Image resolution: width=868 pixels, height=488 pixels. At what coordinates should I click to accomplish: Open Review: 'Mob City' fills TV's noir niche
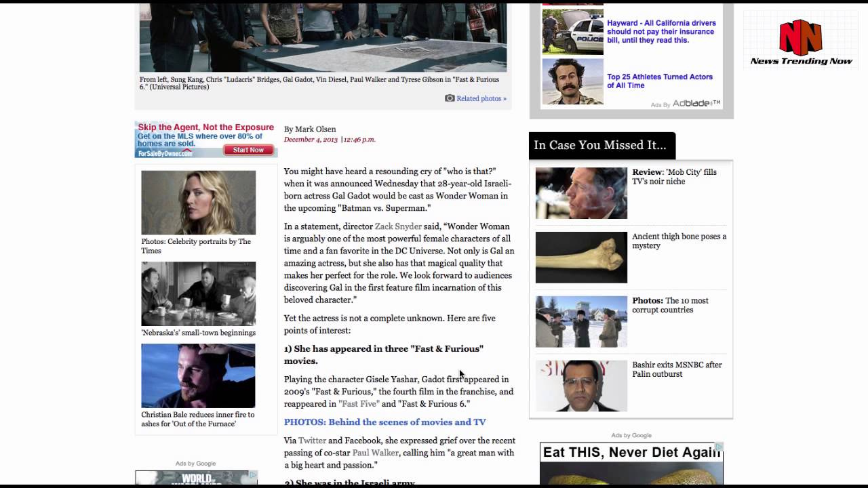[x=674, y=177]
